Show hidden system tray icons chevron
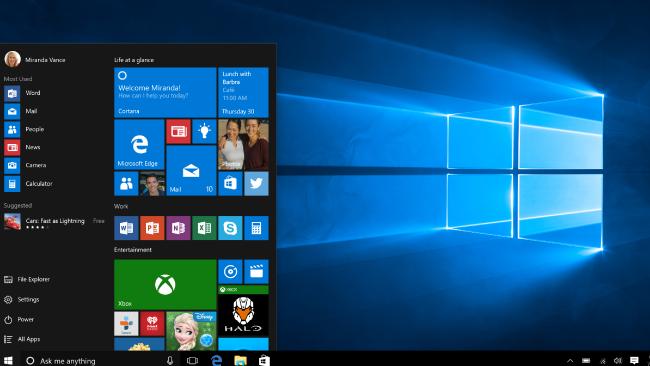 pos(570,361)
